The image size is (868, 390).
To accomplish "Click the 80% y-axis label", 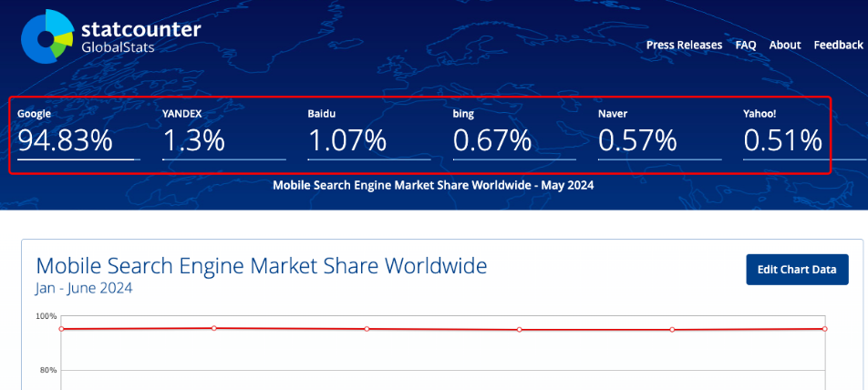I will click(x=46, y=370).
